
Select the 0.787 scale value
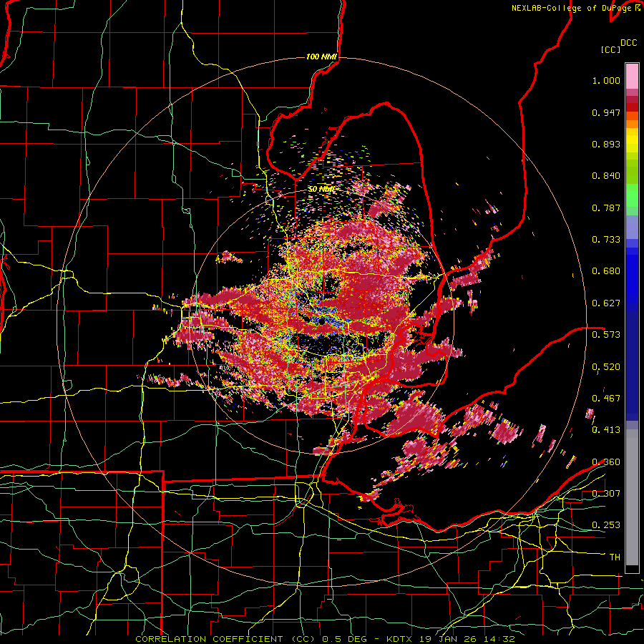pos(606,208)
